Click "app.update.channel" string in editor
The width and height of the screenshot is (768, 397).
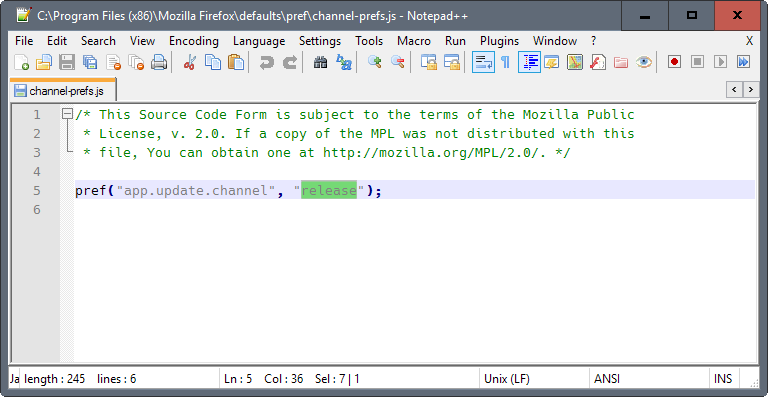[196, 190]
